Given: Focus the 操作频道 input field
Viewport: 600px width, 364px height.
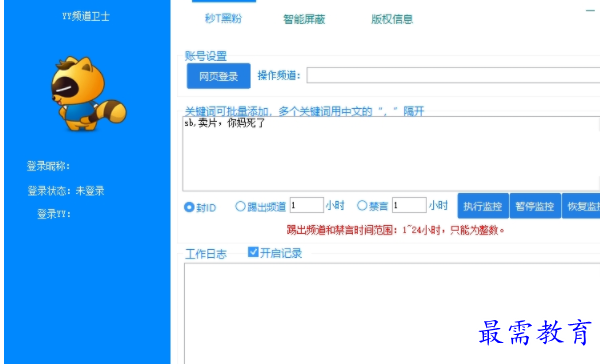Looking at the screenshot, I should point(453,75).
